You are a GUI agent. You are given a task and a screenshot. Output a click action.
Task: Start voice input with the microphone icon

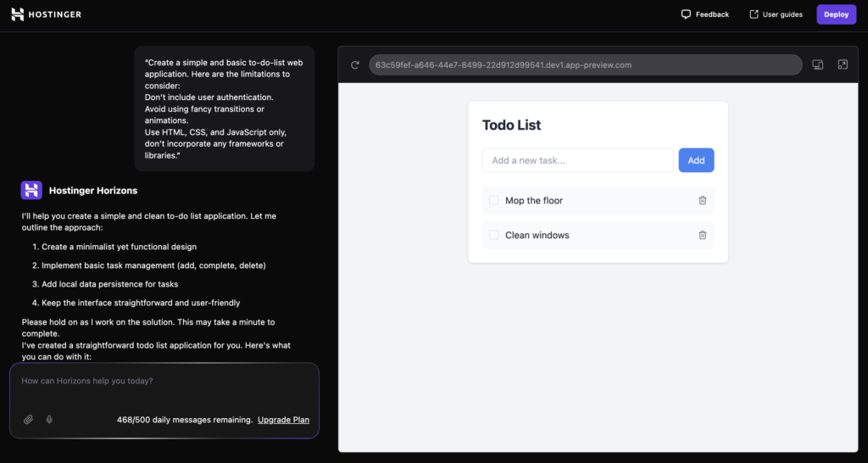point(49,420)
